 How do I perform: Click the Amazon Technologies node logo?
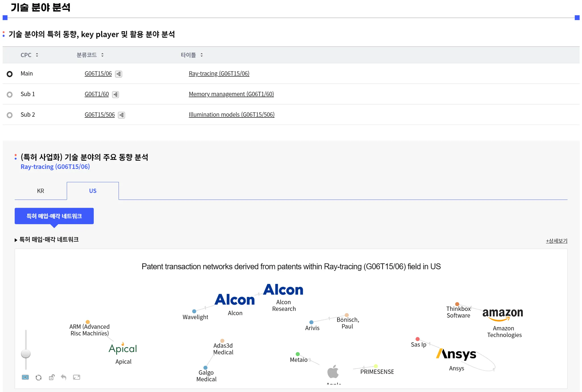[502, 314]
